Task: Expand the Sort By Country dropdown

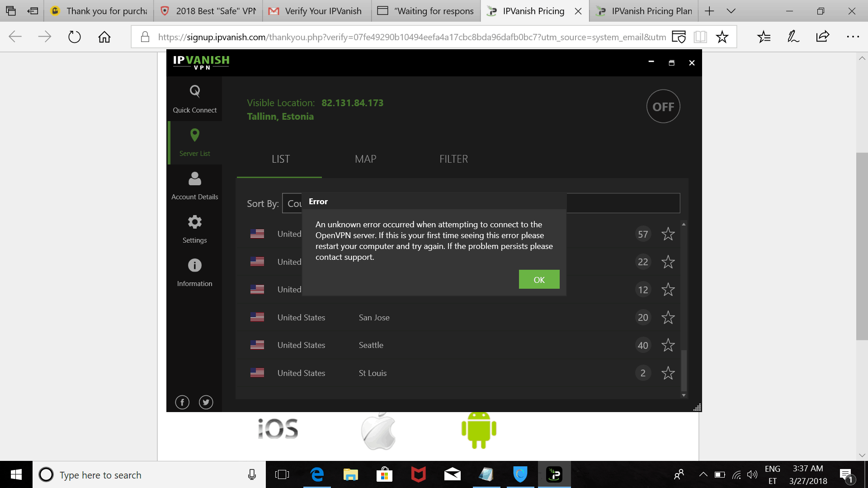Action: [293, 202]
